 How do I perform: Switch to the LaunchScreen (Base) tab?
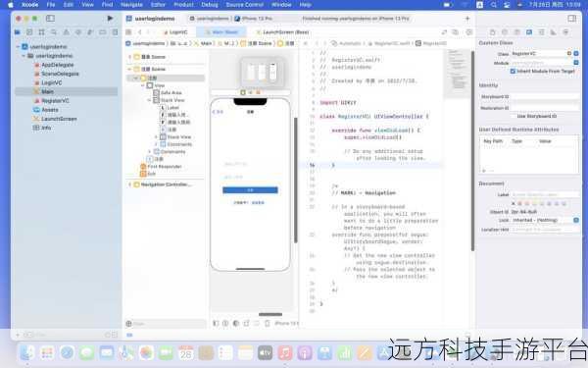click(x=283, y=32)
